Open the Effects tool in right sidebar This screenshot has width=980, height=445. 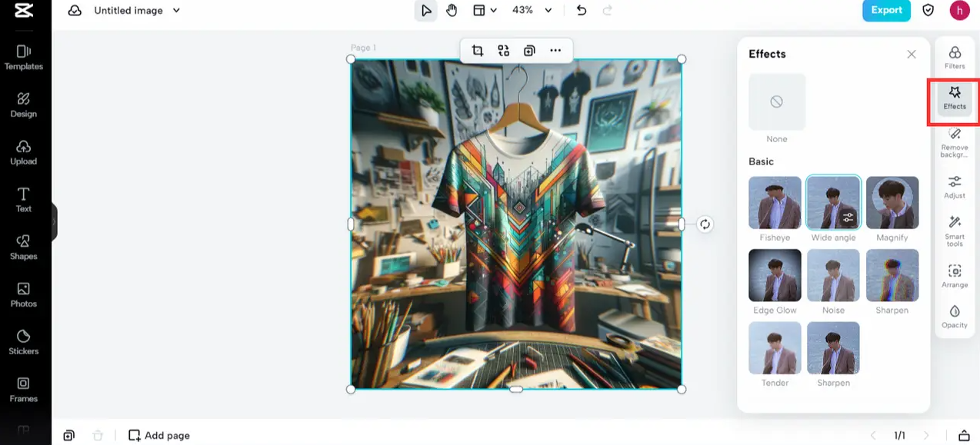(x=955, y=98)
